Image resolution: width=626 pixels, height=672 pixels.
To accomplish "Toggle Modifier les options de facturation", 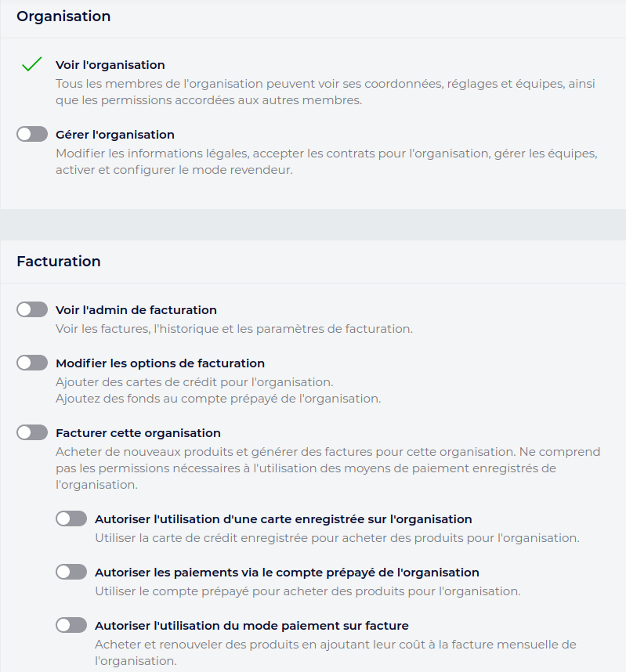I will (x=32, y=363).
